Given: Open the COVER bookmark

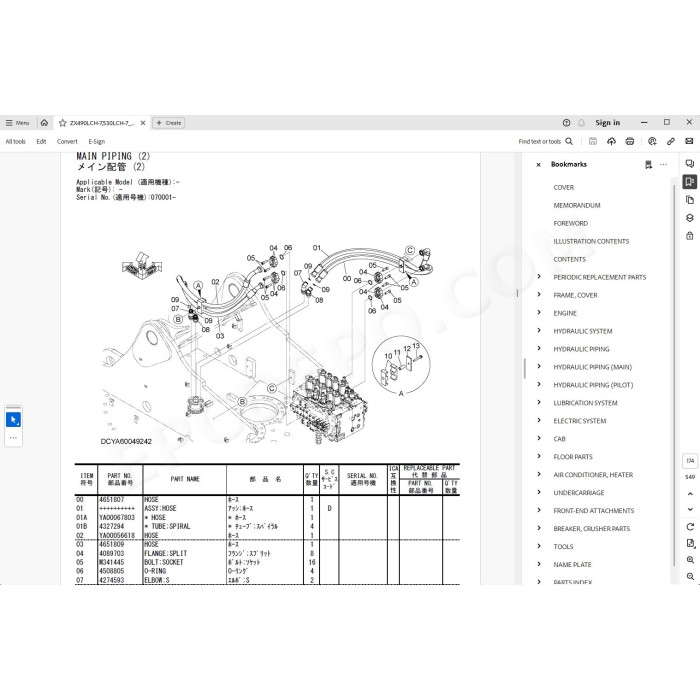Looking at the screenshot, I should click(563, 188).
